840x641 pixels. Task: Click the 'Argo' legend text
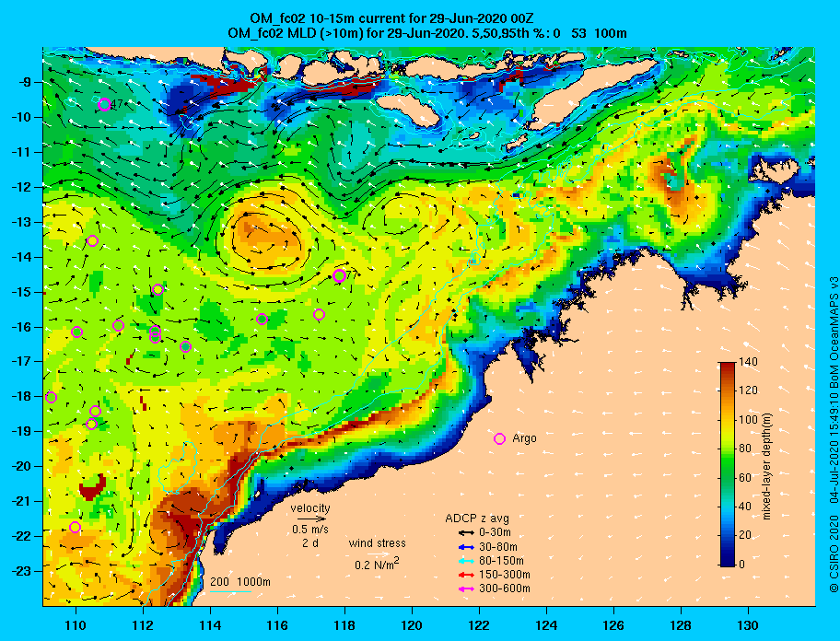coord(524,438)
